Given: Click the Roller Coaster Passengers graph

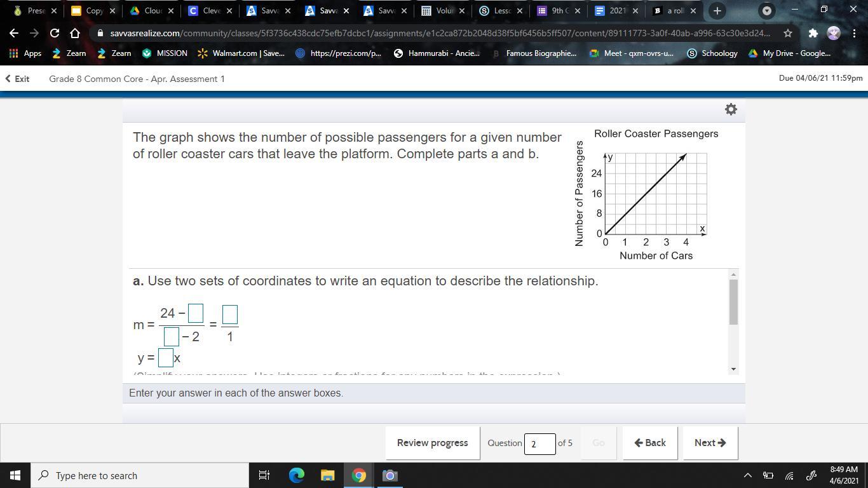Looking at the screenshot, I should tap(647, 196).
